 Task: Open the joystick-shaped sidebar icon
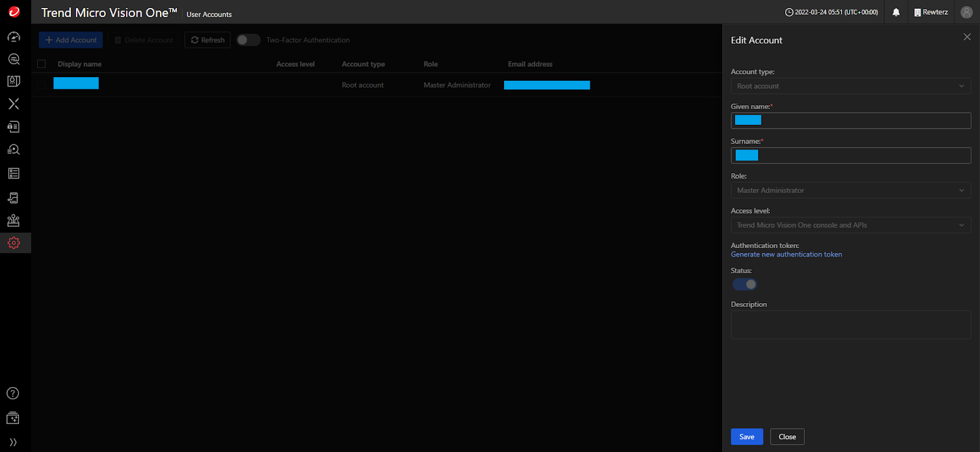13,220
